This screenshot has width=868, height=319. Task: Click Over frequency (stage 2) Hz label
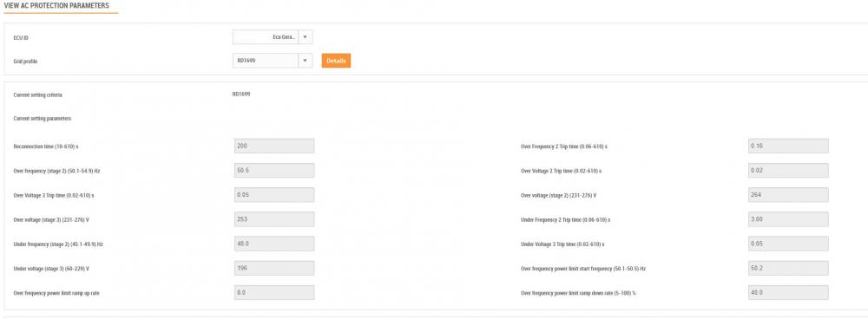tap(56, 171)
